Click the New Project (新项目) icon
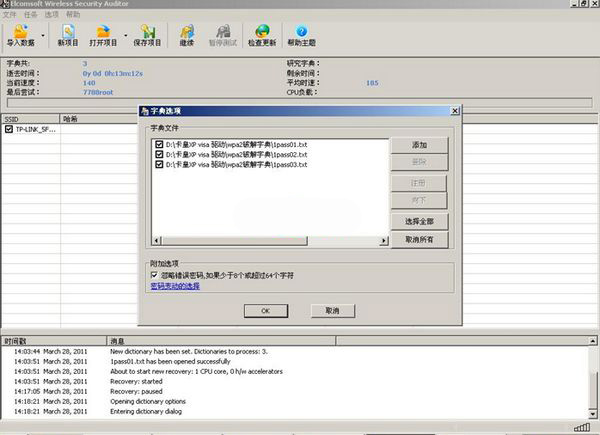The image size is (600, 435). pos(68,34)
